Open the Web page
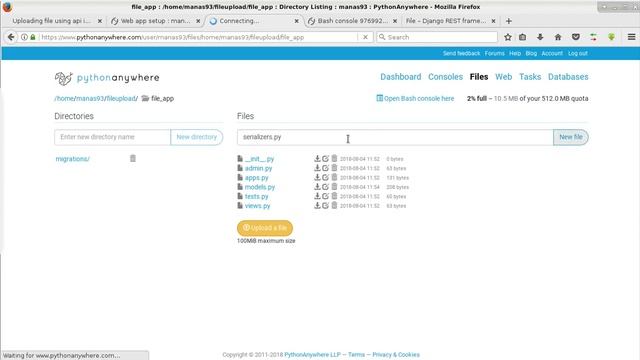This screenshot has height=360, width=640. pyautogui.click(x=503, y=77)
